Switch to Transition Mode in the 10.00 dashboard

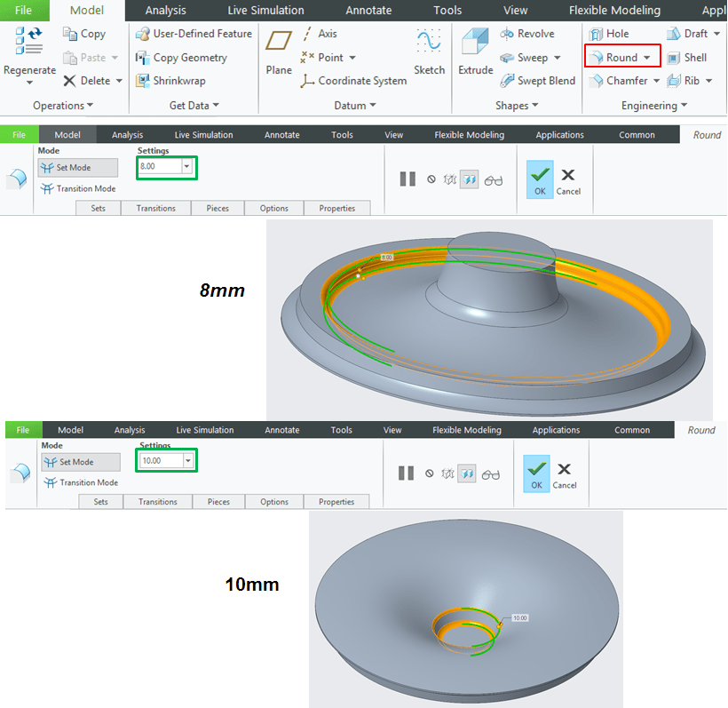click(x=81, y=482)
